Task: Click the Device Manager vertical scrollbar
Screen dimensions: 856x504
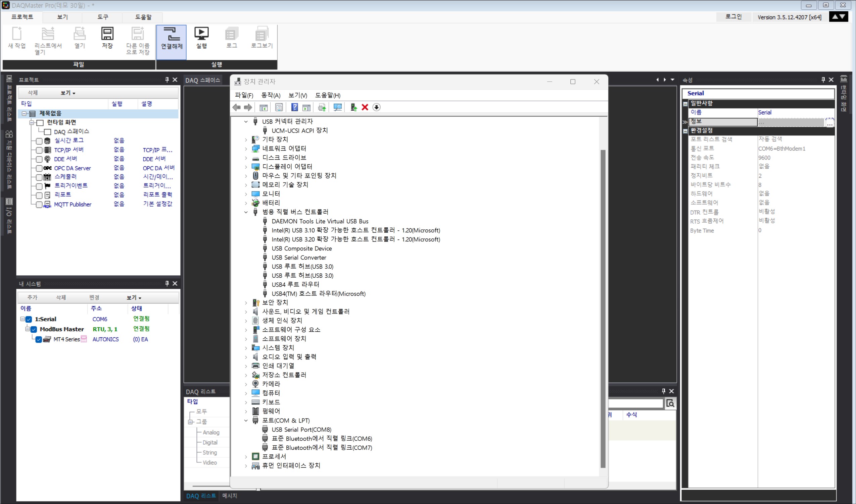Action: [603, 306]
